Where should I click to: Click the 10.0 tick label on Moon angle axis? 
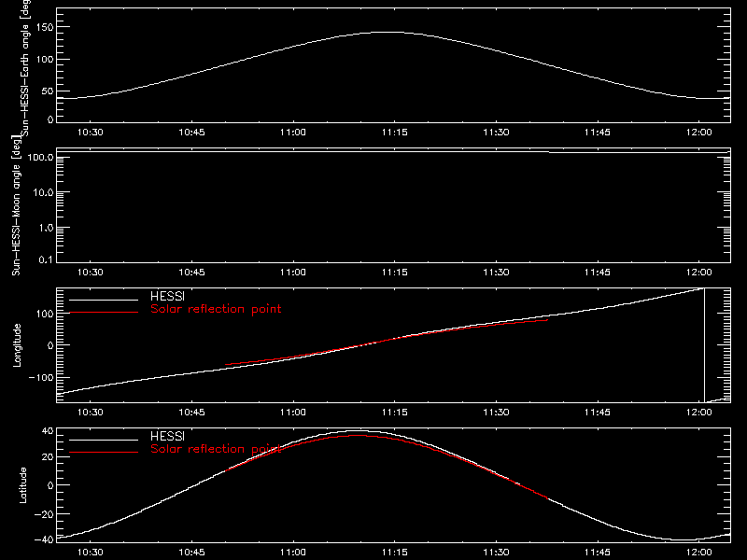[x=43, y=193]
